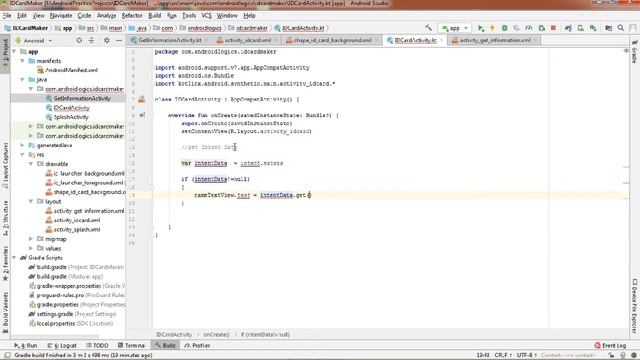
Task: Close the IDCardActivity.kt editor tab
Action: 441,40
